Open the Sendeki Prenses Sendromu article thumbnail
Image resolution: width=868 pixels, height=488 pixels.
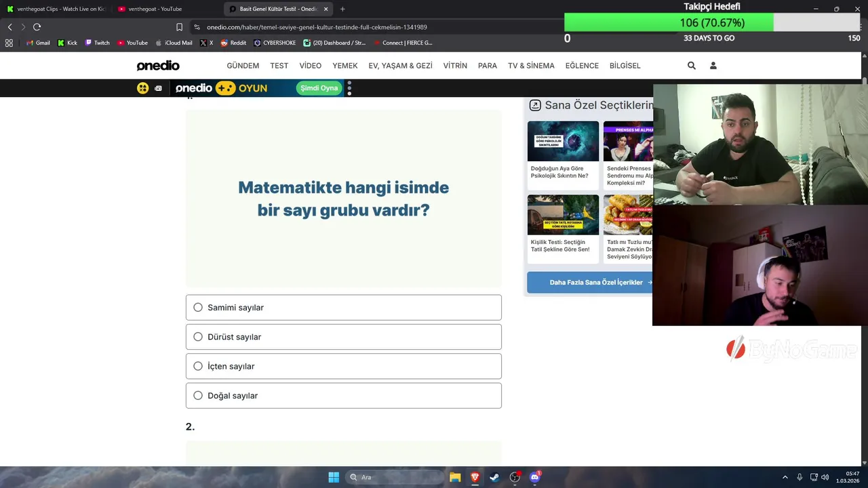coord(628,141)
